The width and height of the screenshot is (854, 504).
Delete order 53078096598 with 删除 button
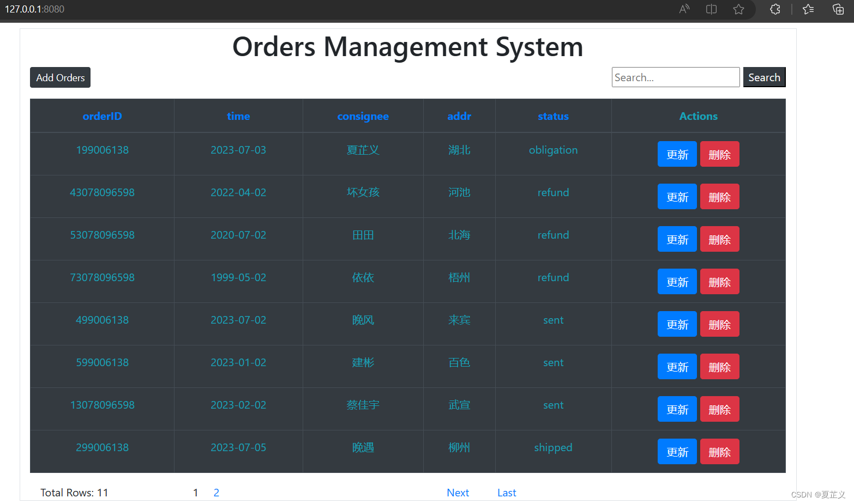click(x=720, y=239)
